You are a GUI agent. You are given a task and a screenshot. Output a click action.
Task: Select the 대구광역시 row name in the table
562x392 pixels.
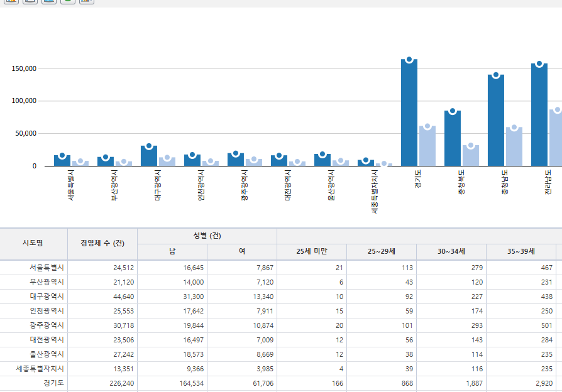tap(47, 297)
